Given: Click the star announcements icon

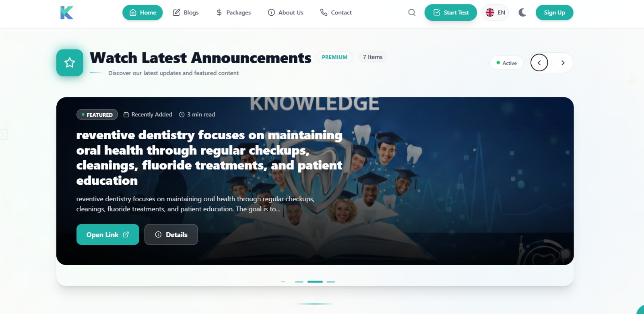Looking at the screenshot, I should pos(70,63).
